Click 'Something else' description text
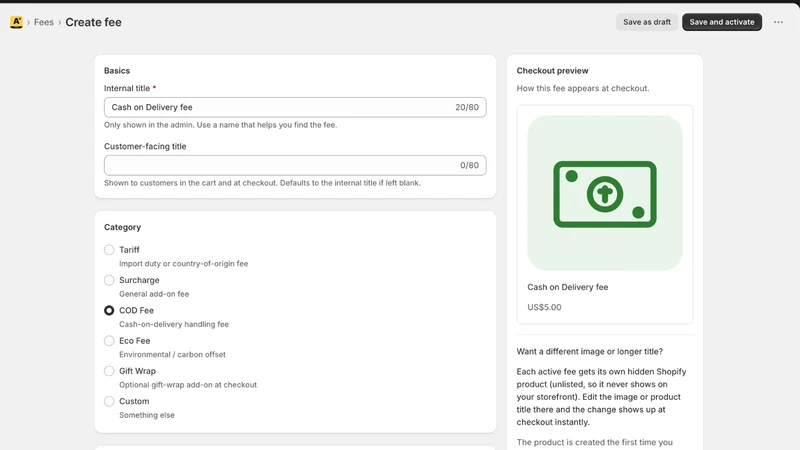The width and height of the screenshot is (800, 450). click(147, 415)
